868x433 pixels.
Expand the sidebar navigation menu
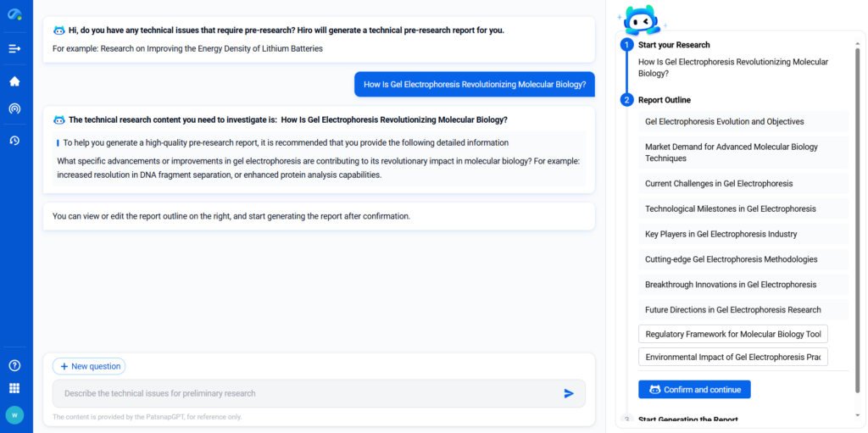click(x=14, y=48)
